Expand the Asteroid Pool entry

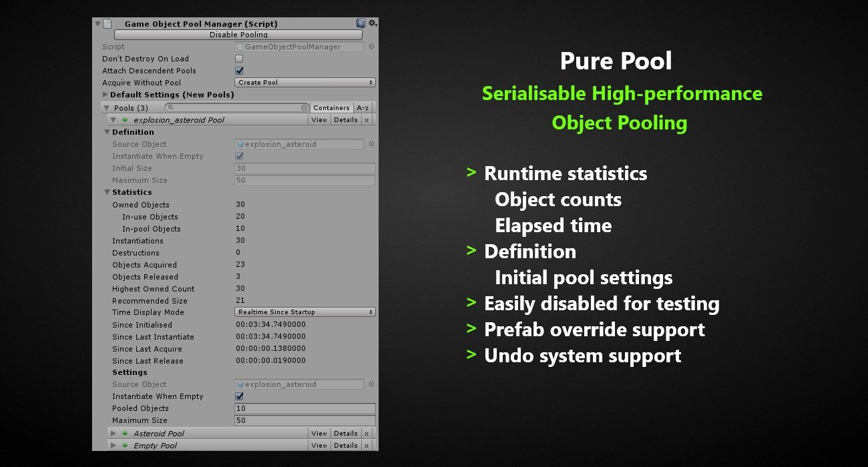[114, 433]
